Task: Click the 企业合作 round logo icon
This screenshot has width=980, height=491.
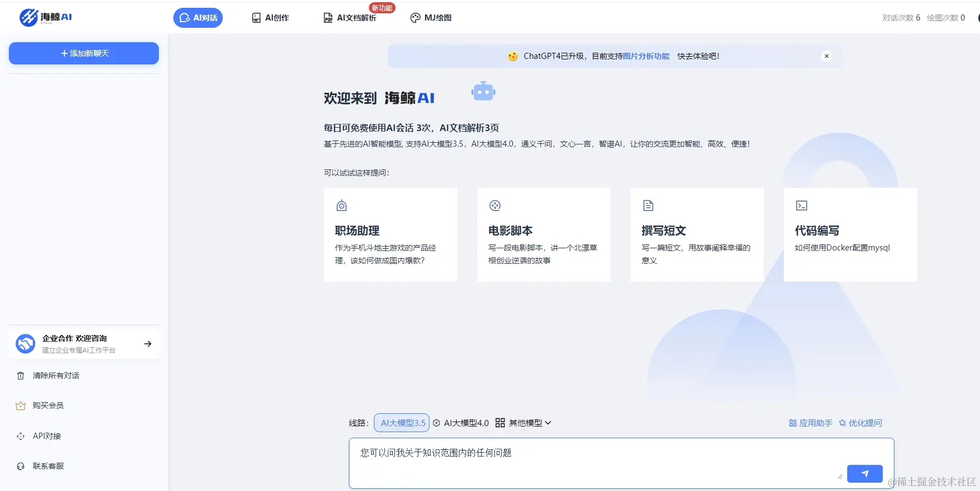Action: [26, 344]
